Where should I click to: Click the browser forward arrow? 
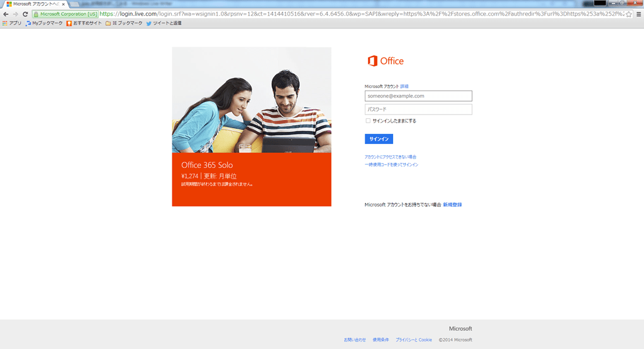[16, 14]
